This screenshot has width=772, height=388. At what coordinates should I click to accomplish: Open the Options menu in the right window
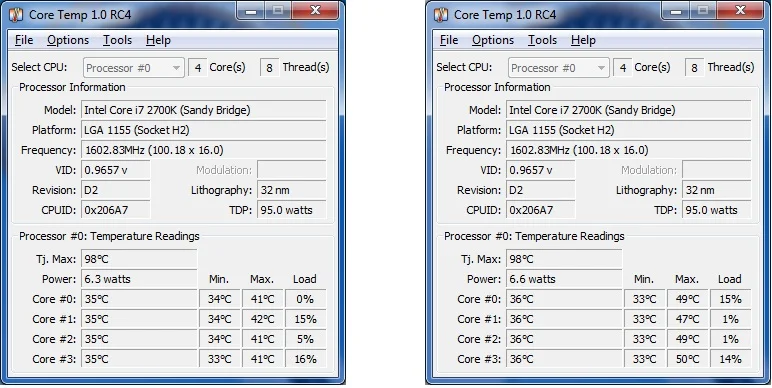(x=493, y=40)
